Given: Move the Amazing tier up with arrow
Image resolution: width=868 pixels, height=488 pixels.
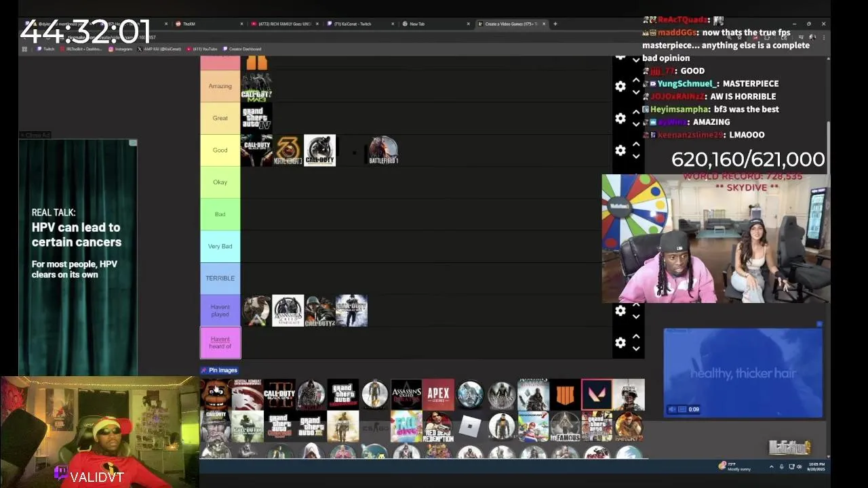Looking at the screenshot, I should [x=636, y=80].
